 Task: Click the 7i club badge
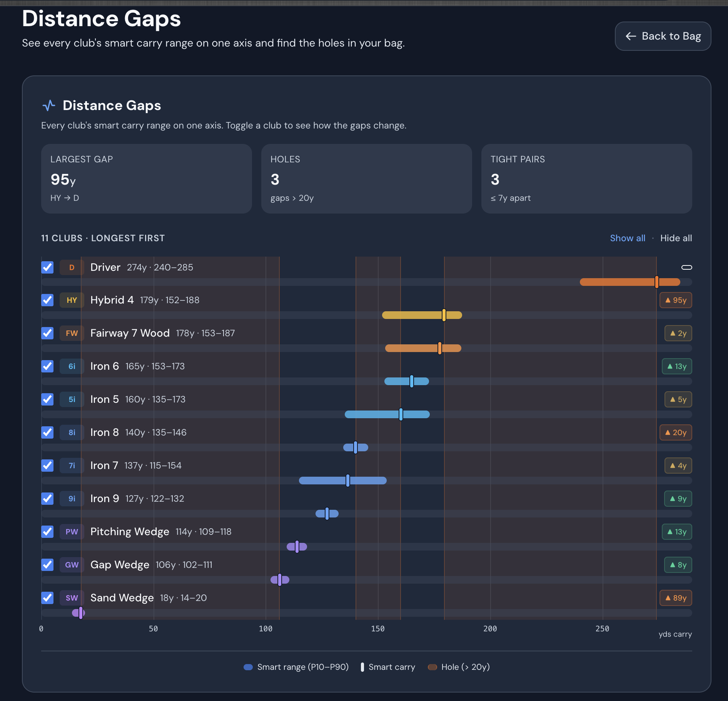pos(72,466)
